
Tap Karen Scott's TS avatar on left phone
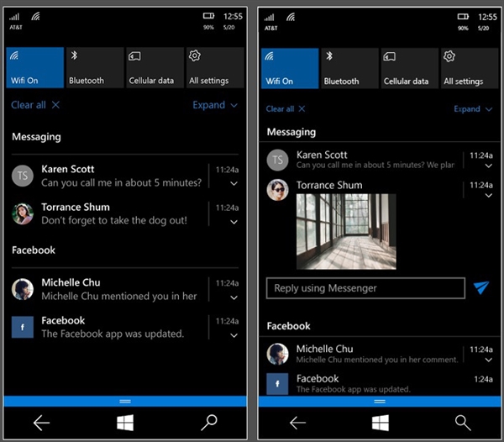click(23, 176)
